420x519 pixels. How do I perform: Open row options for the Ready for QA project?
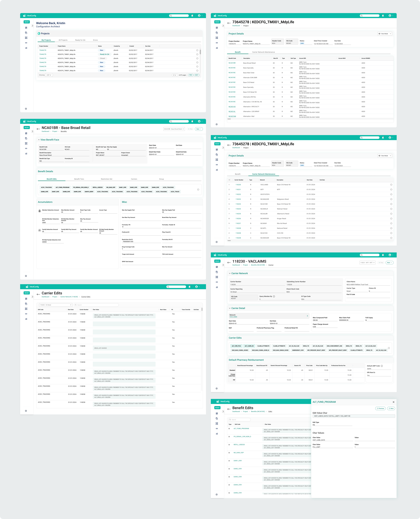coord(197,54)
